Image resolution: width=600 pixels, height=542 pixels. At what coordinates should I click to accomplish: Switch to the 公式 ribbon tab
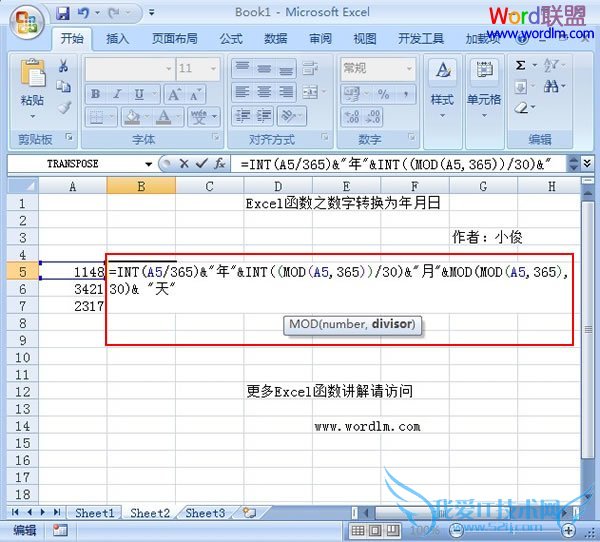tap(231, 39)
